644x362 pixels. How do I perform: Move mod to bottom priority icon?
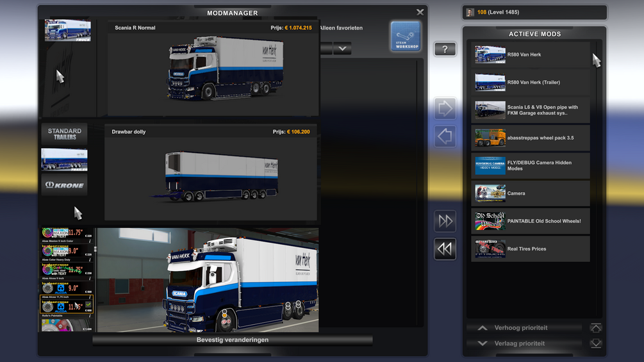point(596,343)
